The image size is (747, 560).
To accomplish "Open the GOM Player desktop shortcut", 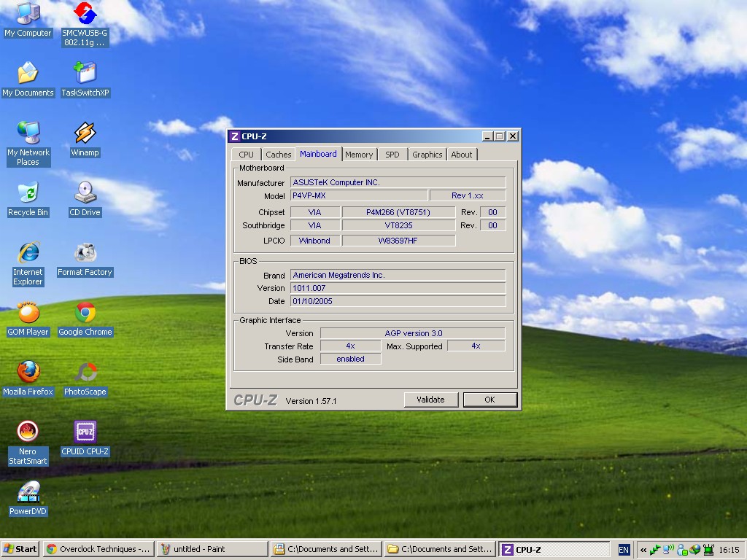I will pos(28,313).
